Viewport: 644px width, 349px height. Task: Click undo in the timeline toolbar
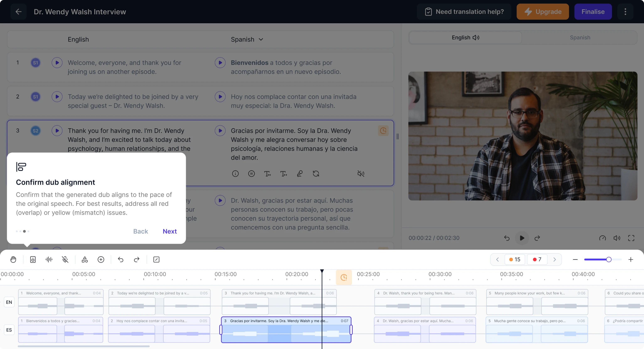point(121,259)
